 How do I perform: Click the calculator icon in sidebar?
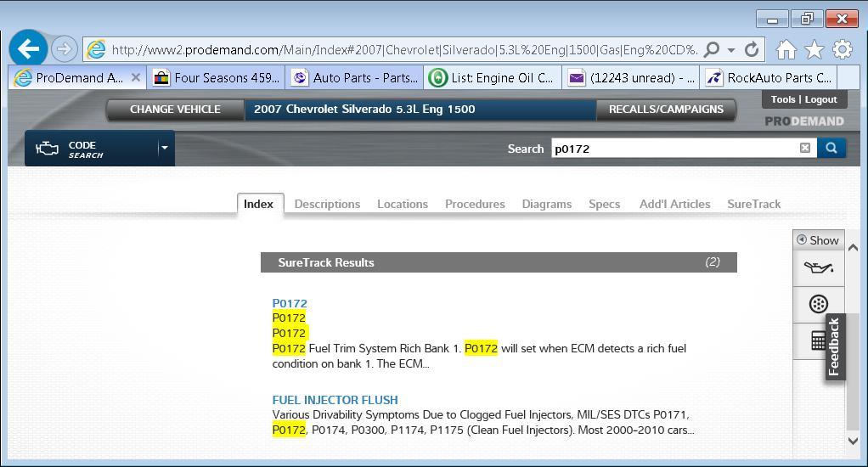(x=818, y=340)
